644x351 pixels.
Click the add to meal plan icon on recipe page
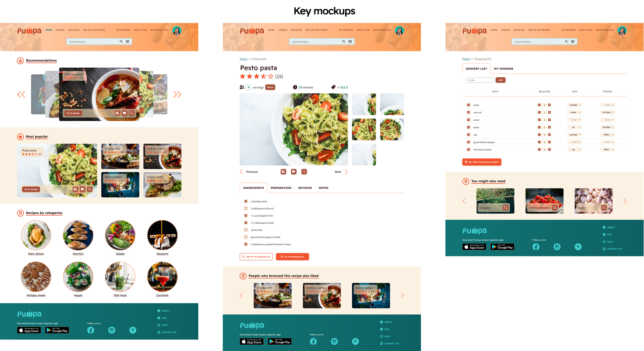coord(283,172)
